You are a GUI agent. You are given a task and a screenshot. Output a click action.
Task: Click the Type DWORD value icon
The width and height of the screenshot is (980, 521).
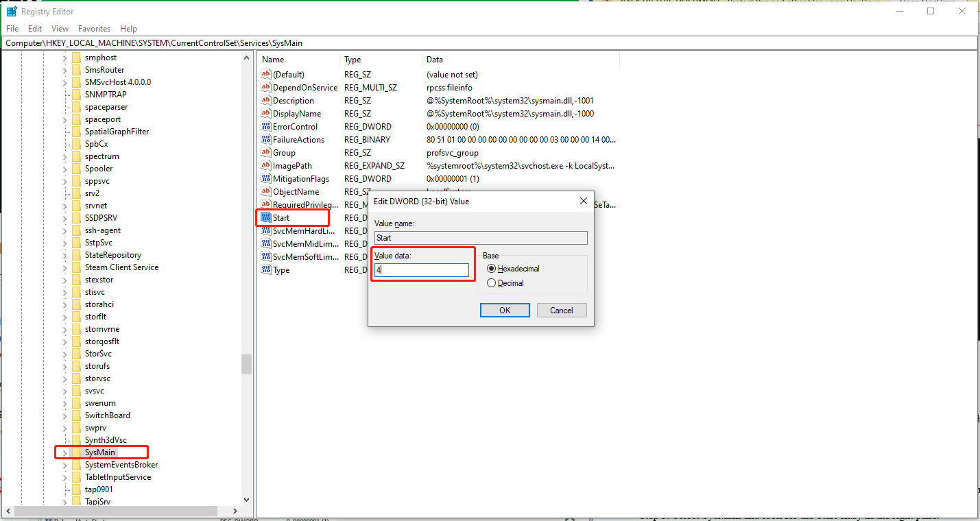click(x=267, y=269)
